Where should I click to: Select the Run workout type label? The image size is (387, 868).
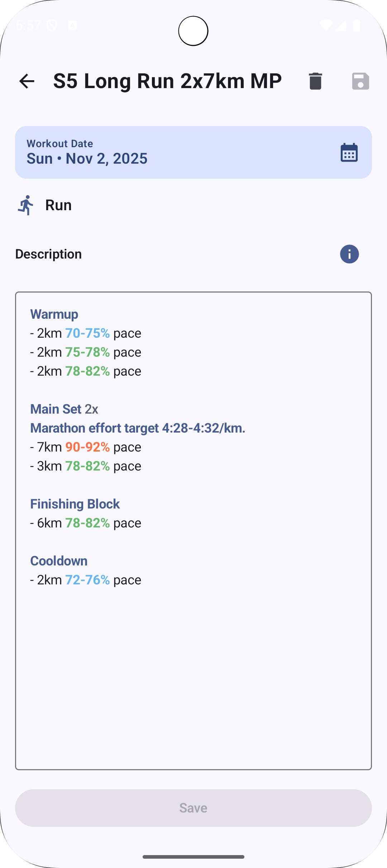click(x=58, y=205)
